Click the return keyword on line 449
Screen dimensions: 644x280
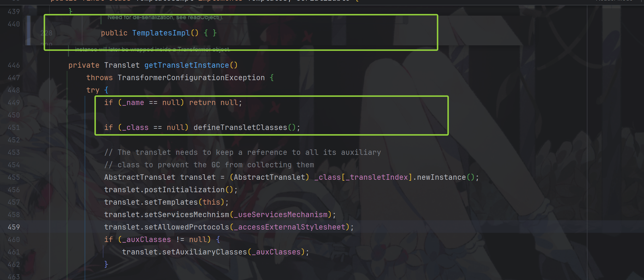click(202, 102)
